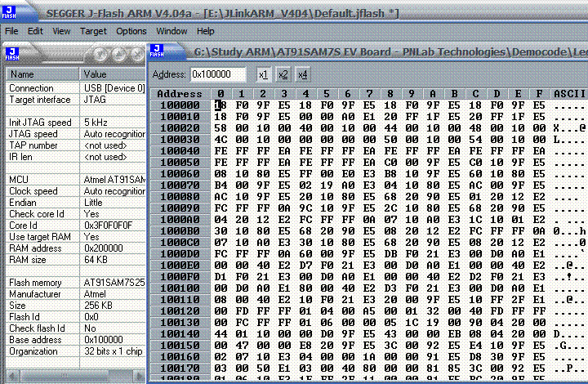
Task: Select the IR len row
Action: [x=76, y=157]
